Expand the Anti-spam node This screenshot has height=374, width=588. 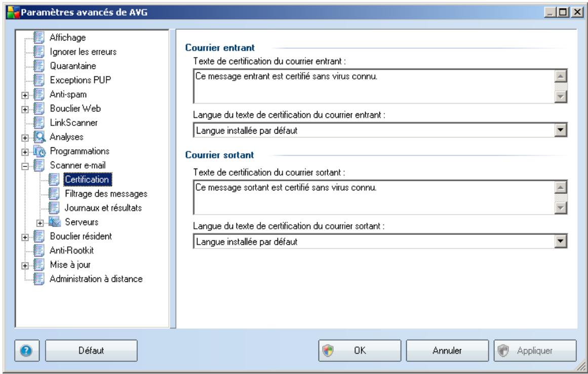click(x=25, y=95)
